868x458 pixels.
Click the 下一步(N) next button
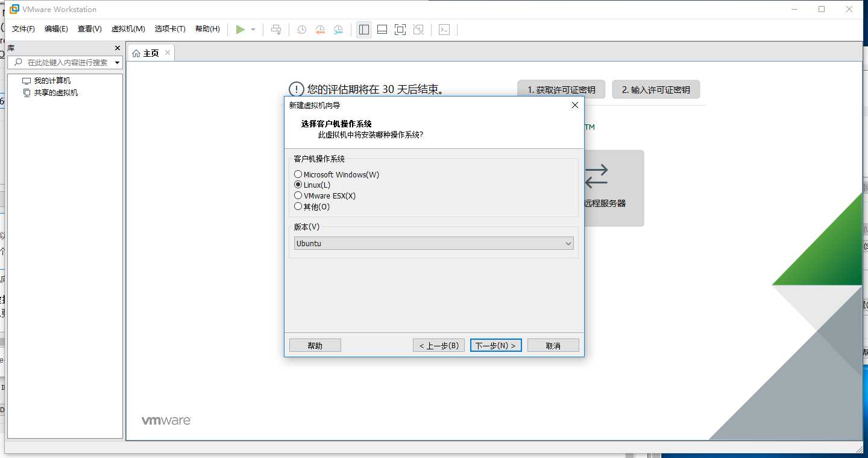tap(495, 345)
